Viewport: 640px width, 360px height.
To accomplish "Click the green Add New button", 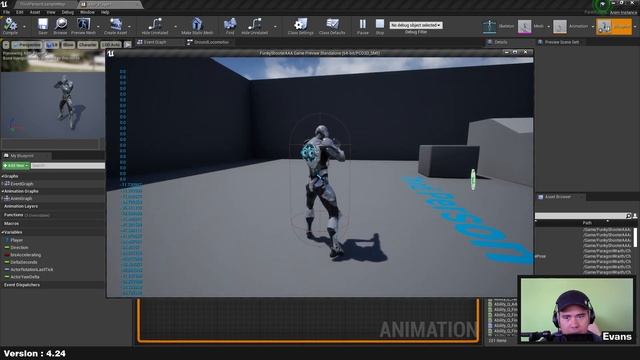I will (x=16, y=166).
